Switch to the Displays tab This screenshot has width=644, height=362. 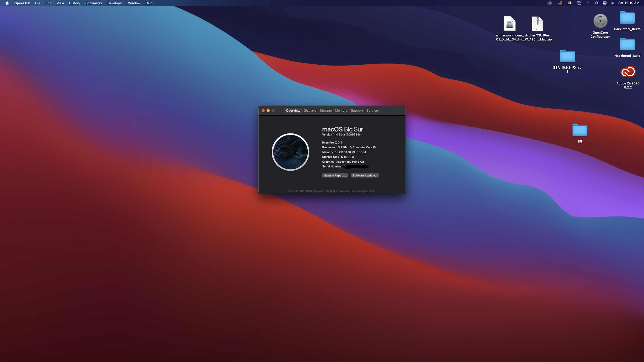(310, 111)
